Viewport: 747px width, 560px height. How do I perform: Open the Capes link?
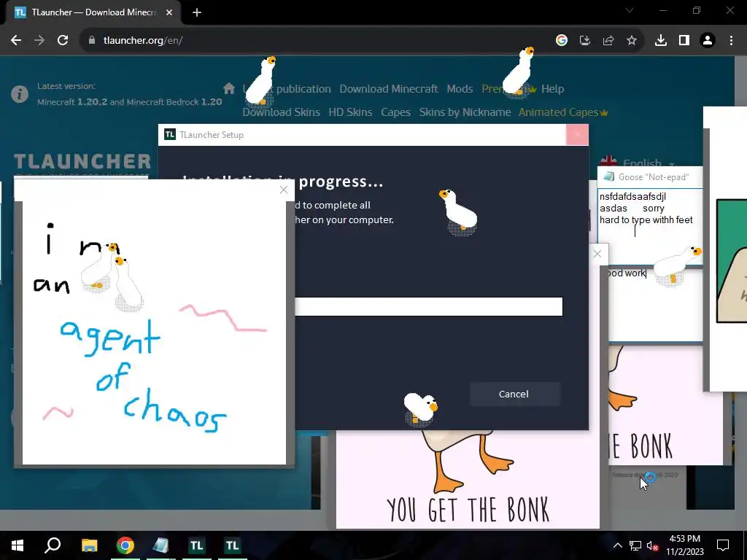(x=395, y=112)
